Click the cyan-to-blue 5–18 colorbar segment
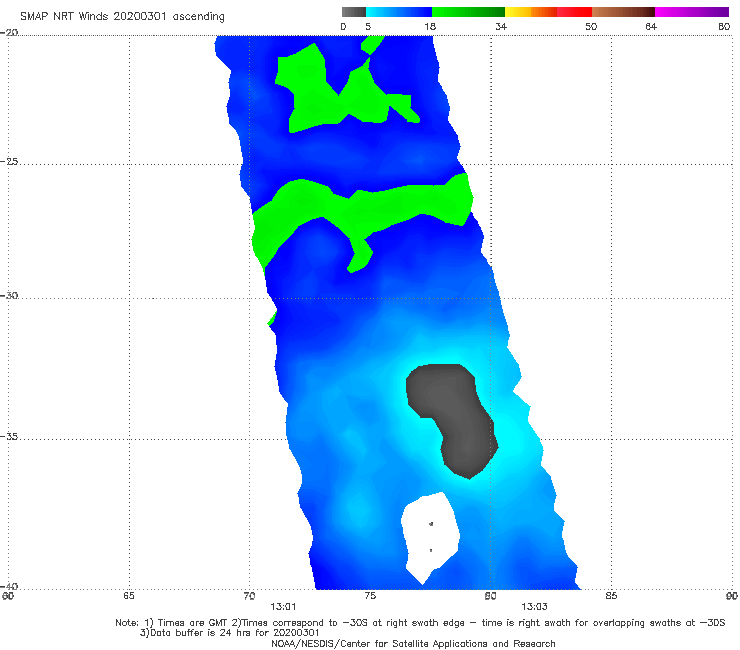The width and height of the screenshot is (740, 650). tap(399, 12)
